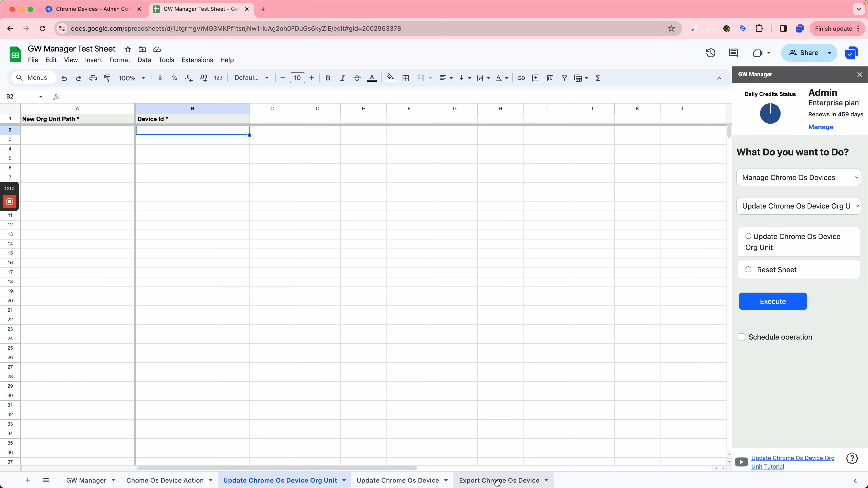Open the GW Manager help question icon
This screenshot has height=488, width=868.
(852, 458)
